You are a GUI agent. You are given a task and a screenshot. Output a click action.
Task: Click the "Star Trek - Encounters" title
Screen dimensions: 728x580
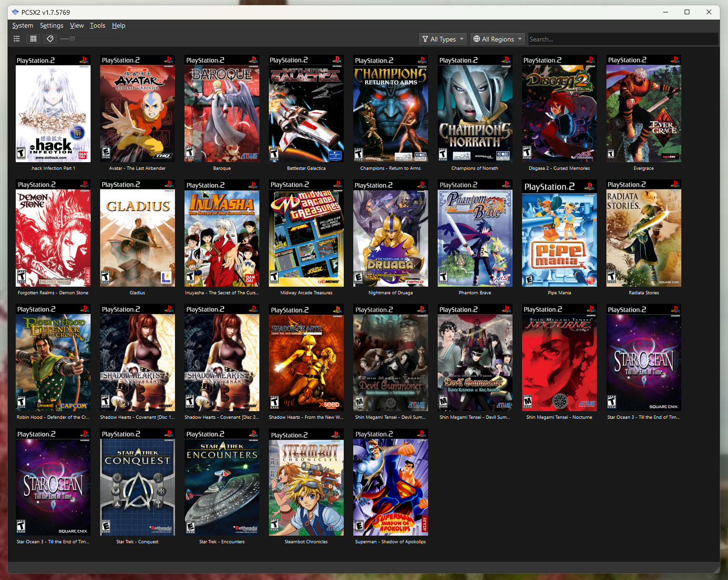[222, 542]
